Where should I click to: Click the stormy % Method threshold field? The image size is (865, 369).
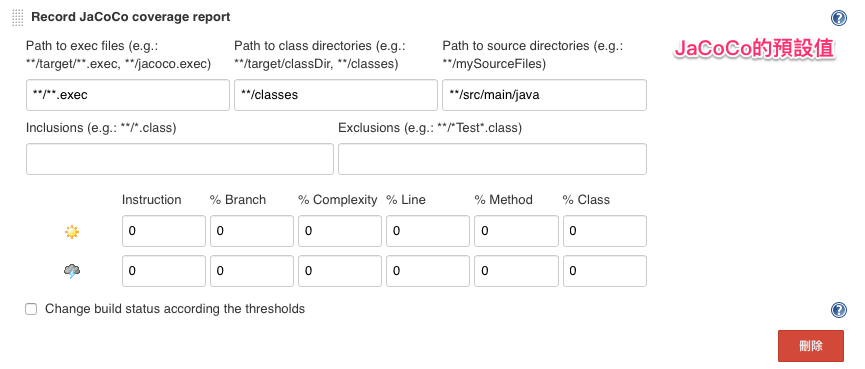coord(516,271)
